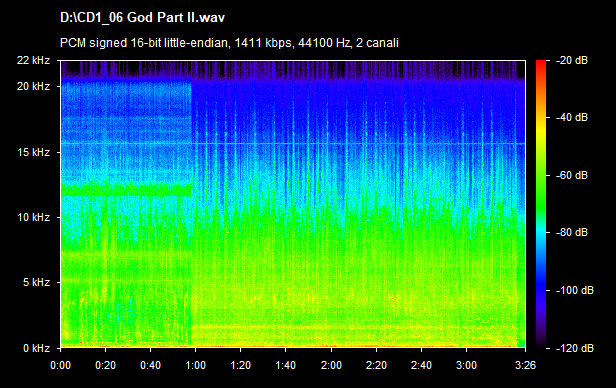This screenshot has height=388, width=616.
Task: Click the 0 kHz frequency axis label
Action: (x=36, y=348)
